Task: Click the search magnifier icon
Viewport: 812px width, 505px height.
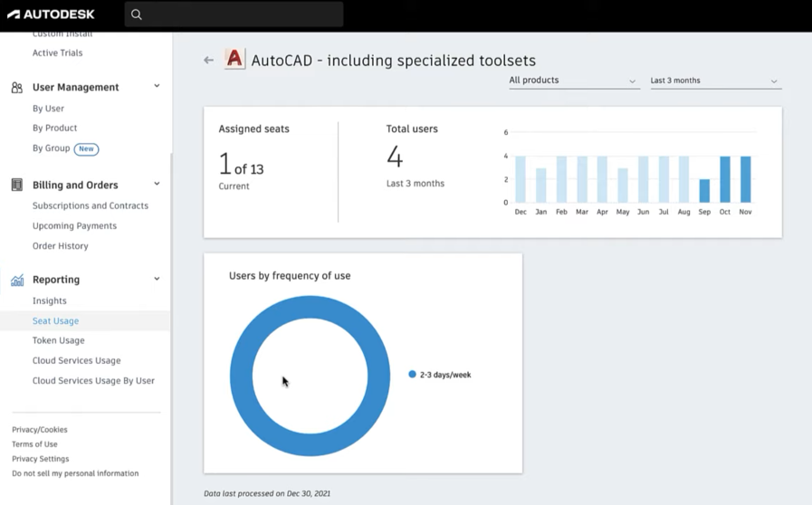Action: coord(136,14)
